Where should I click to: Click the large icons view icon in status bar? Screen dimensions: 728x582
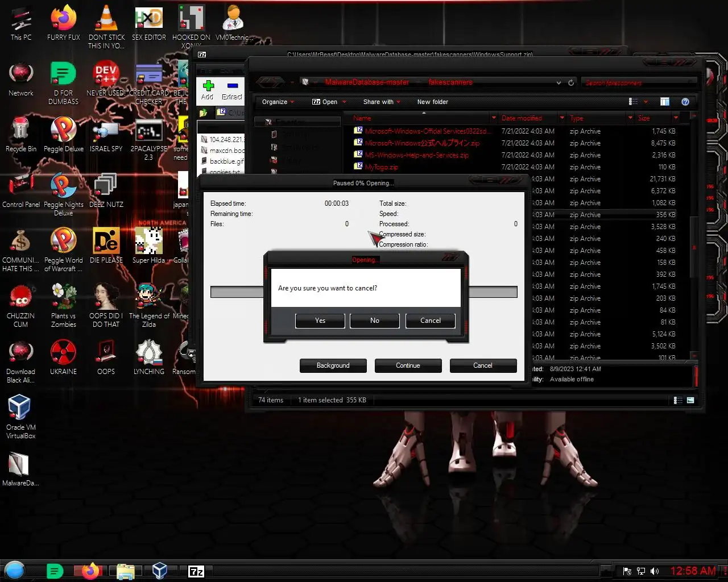pyautogui.click(x=690, y=400)
